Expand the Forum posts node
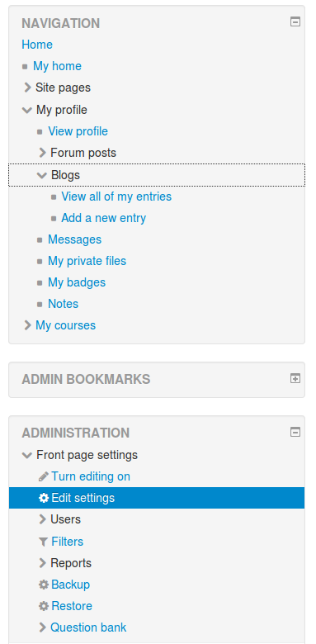The height and width of the screenshot is (644, 316). coord(42,153)
